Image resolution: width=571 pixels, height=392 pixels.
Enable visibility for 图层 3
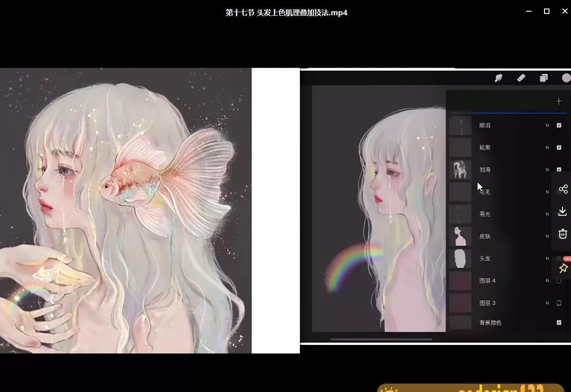pyautogui.click(x=559, y=303)
